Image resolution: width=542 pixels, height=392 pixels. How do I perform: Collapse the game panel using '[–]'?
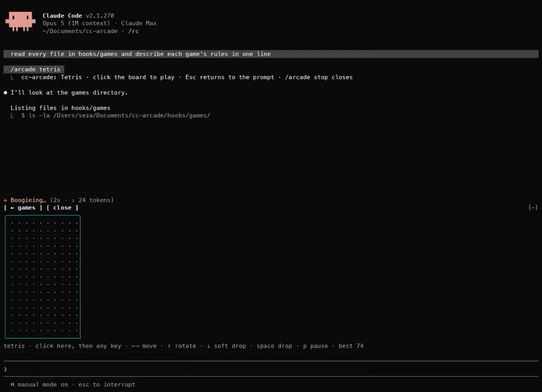point(532,207)
